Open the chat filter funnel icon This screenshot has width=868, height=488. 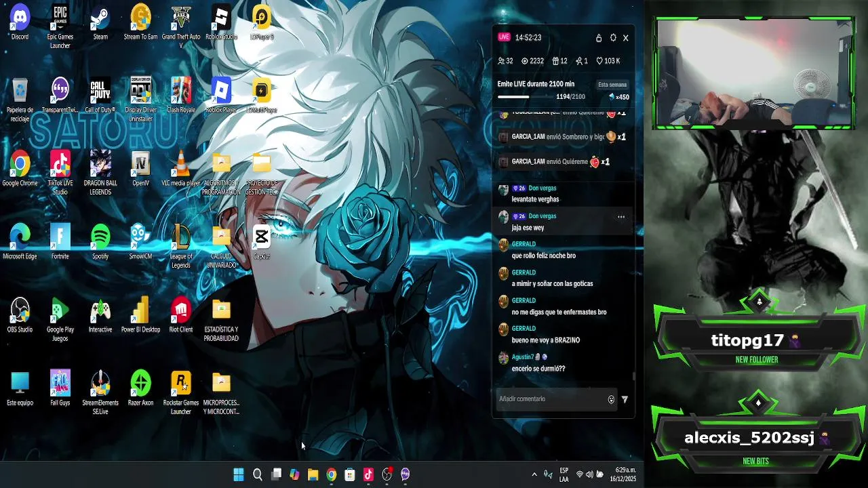click(625, 399)
